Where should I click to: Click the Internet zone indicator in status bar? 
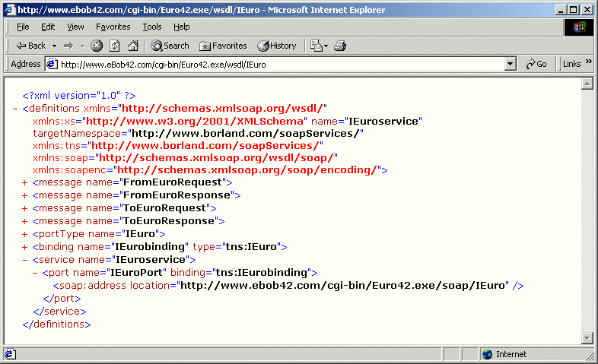click(504, 354)
